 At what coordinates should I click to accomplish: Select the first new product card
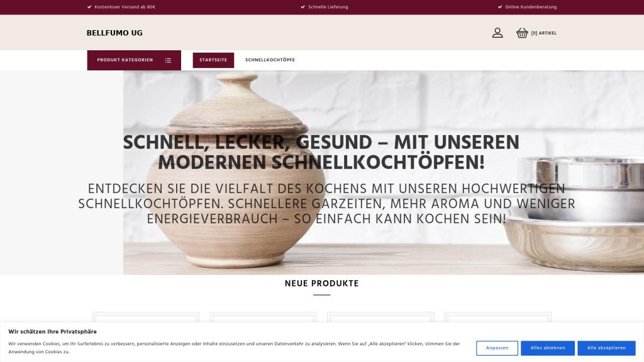[x=146, y=318]
